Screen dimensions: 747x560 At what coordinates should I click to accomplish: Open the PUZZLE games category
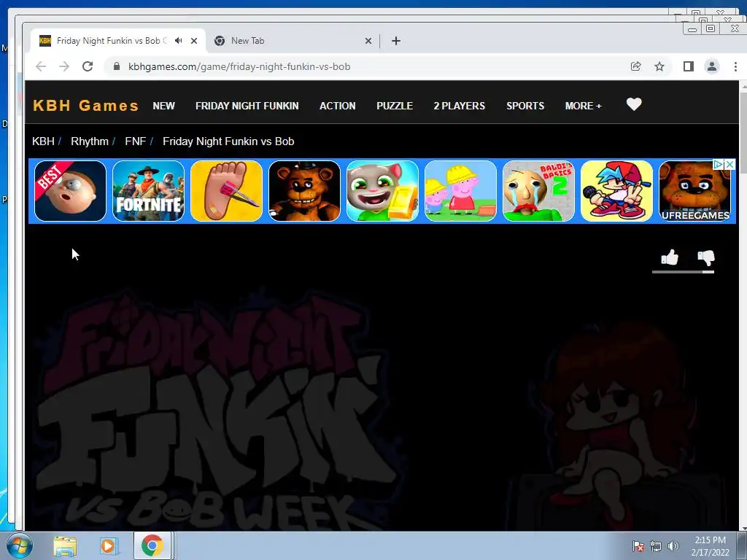point(395,106)
